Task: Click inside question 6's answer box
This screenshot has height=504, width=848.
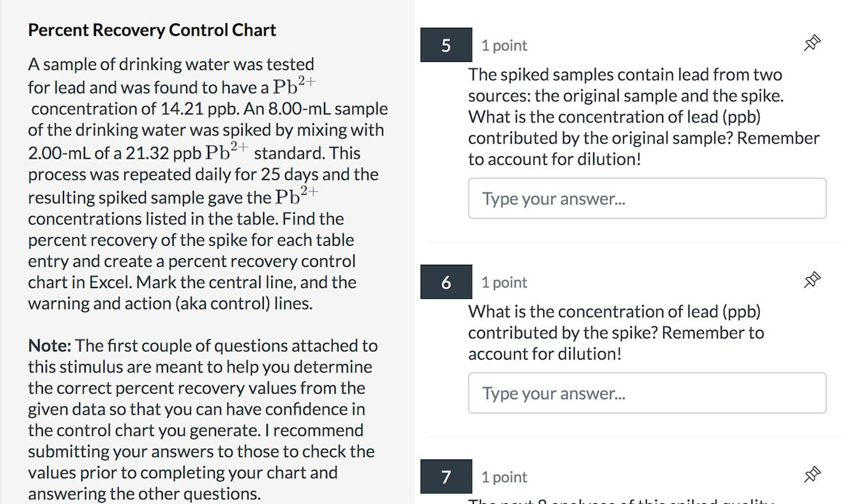Action: pyautogui.click(x=647, y=393)
